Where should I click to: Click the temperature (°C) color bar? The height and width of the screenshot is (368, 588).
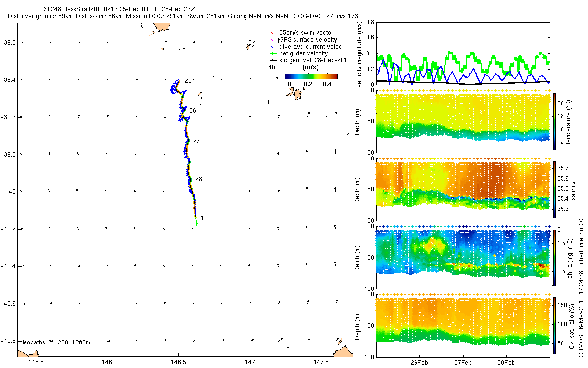(x=555, y=122)
